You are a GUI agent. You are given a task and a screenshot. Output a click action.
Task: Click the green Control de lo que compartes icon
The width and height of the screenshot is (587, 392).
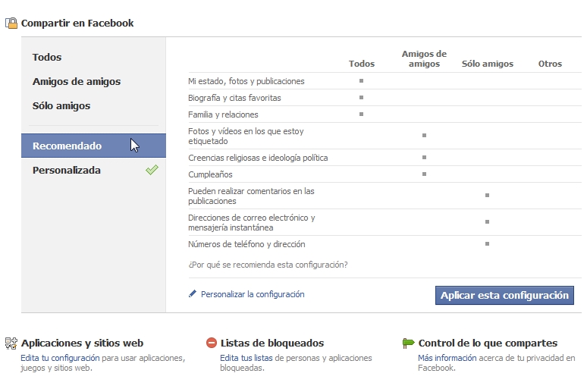click(409, 343)
